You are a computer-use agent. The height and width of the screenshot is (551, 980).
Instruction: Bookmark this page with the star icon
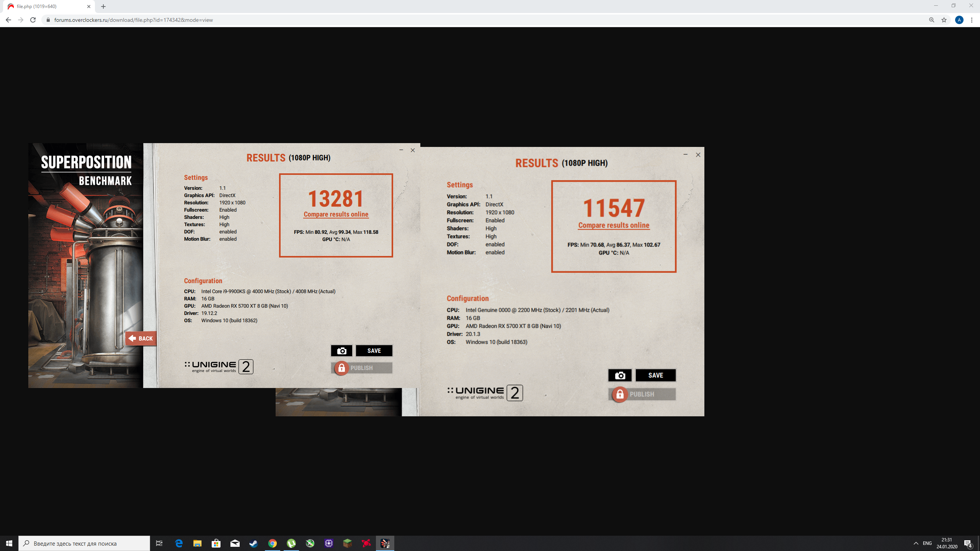point(944,20)
